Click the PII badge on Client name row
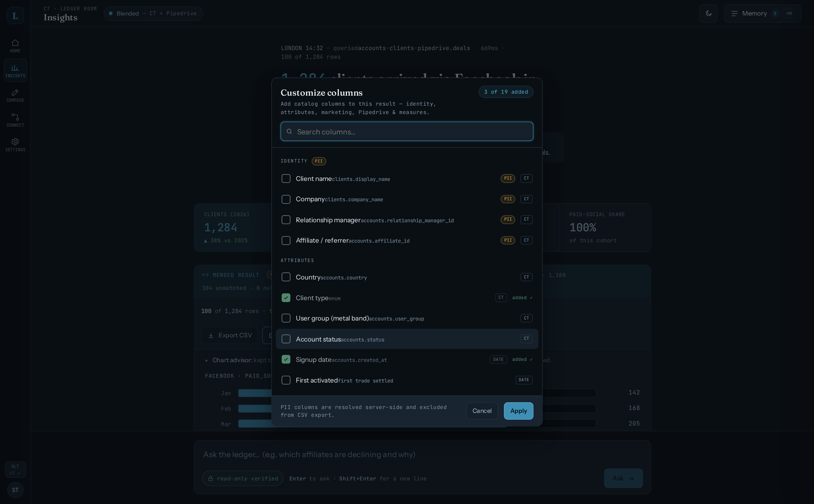The height and width of the screenshot is (504, 814). (508, 178)
